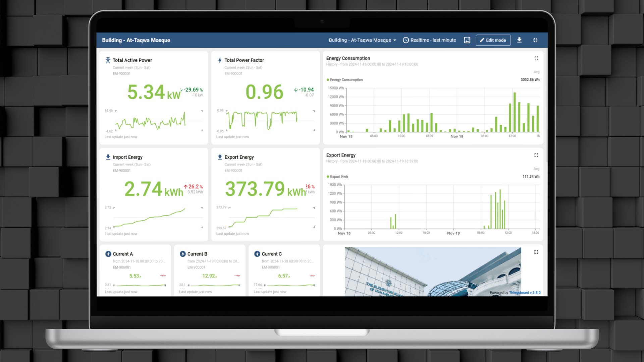
Task: Click the Current B value 12.92
Action: 209,276
